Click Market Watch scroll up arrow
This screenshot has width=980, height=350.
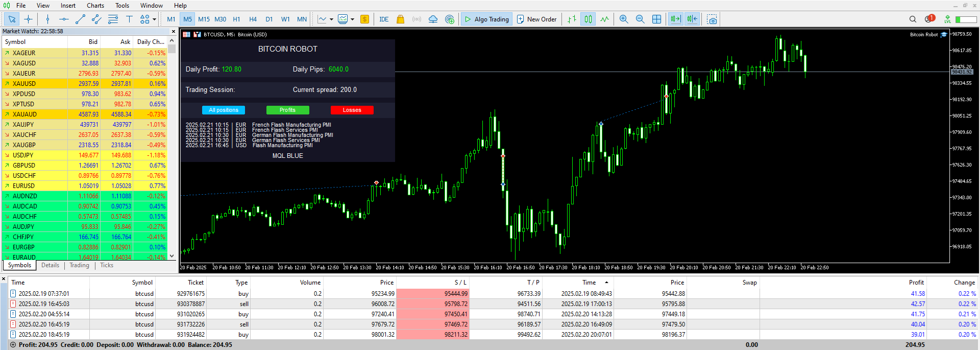(172, 41)
